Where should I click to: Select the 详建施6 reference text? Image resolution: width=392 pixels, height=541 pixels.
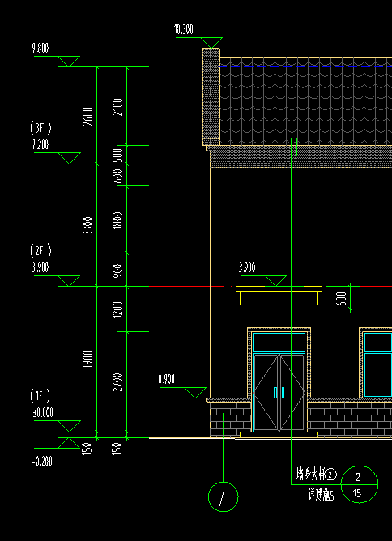(x=321, y=496)
